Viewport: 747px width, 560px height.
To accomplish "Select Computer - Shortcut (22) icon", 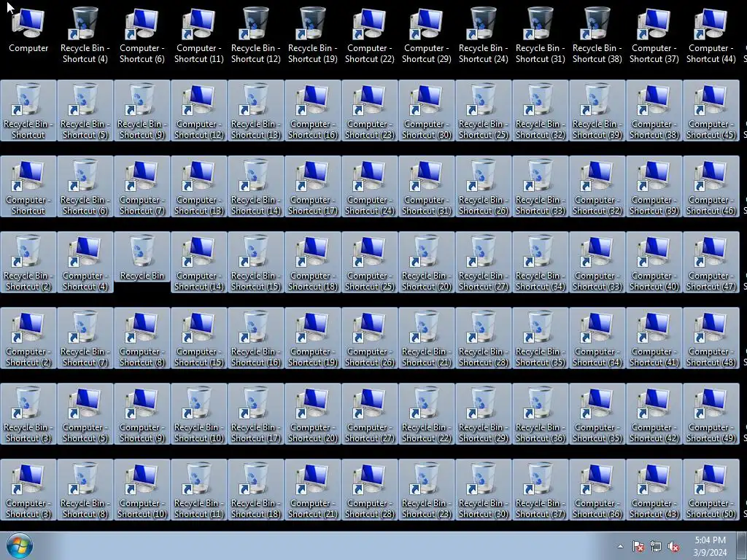I will tap(370, 34).
